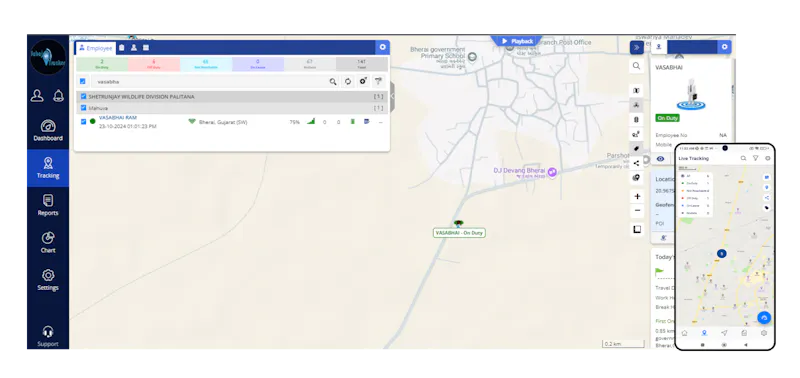Screen dimensions: 800x378
Task: Open the Reports sidebar section
Action: 48,205
